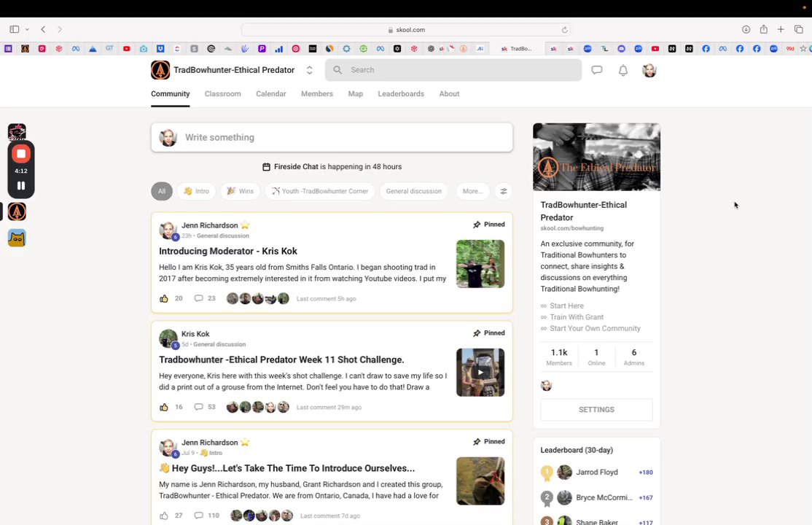Screen dimensions: 812x525
Task: Expand the More... categories dropdown
Action: 472,191
